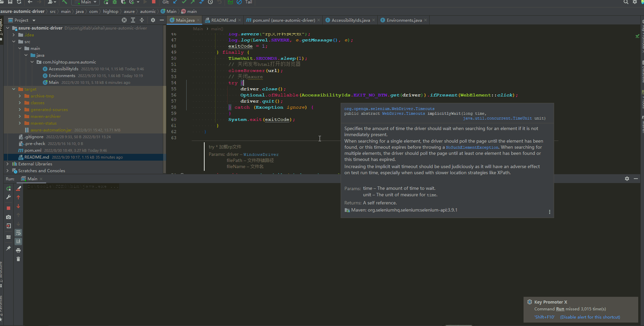Open the Environments.java tab

tap(404, 20)
